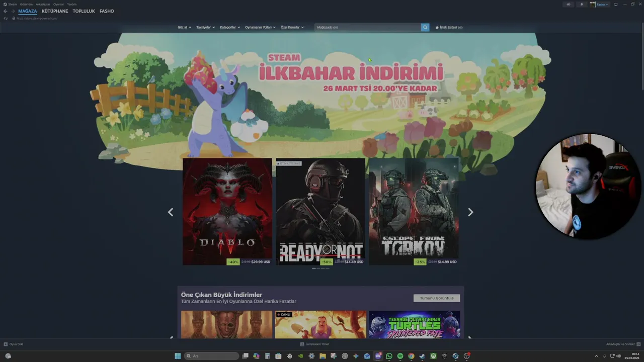Open the Windows Start menu
This screenshot has width=644, height=362.
click(178, 356)
